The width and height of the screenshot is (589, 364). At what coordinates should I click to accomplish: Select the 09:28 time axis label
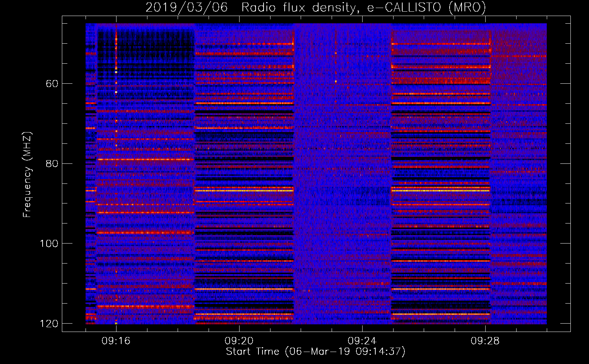(x=485, y=341)
